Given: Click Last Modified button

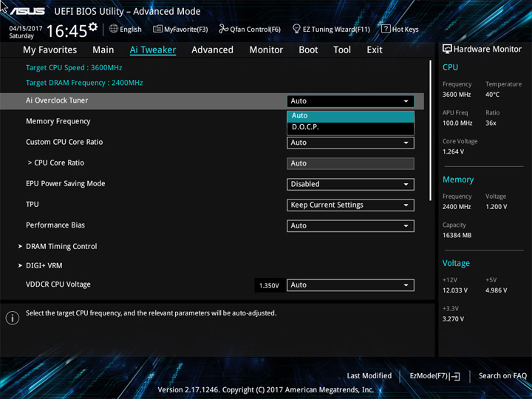Looking at the screenshot, I should click(x=369, y=375).
